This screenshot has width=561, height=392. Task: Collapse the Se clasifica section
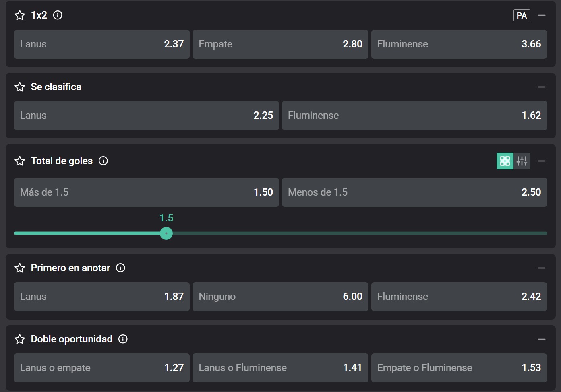pos(542,87)
